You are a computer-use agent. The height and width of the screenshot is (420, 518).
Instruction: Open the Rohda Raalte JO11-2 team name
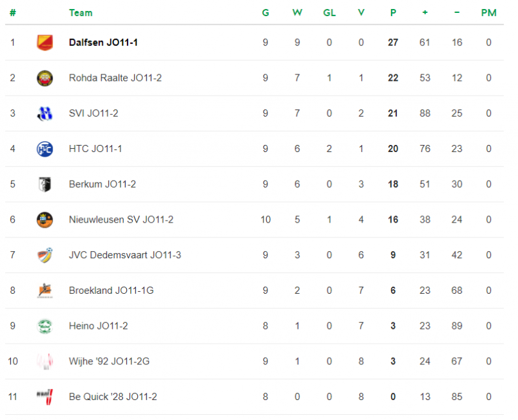(x=115, y=78)
